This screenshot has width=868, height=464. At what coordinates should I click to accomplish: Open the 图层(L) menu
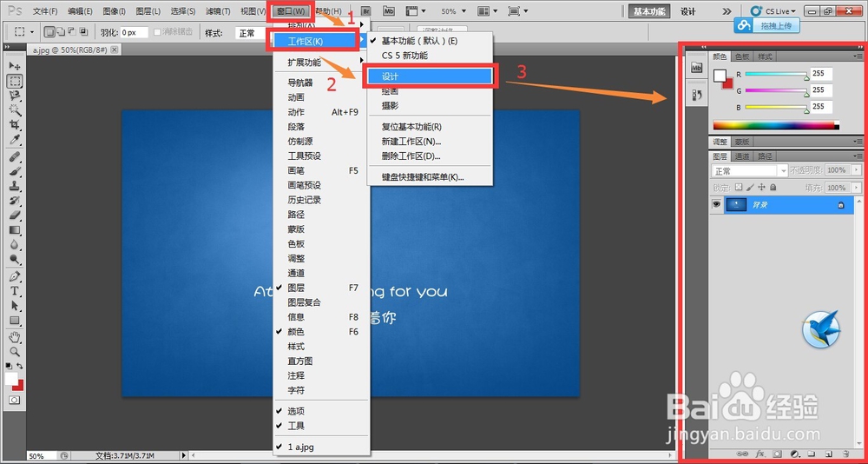tap(148, 11)
